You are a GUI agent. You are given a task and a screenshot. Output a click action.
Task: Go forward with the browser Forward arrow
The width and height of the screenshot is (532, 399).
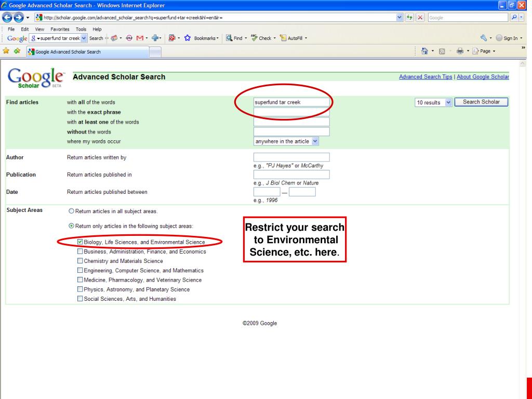pos(19,17)
